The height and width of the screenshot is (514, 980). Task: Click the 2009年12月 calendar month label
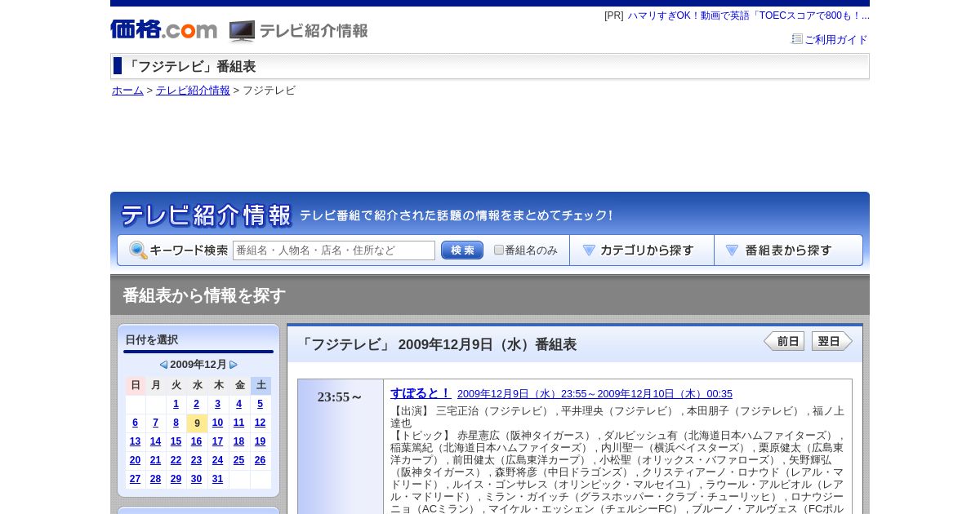coord(198,365)
